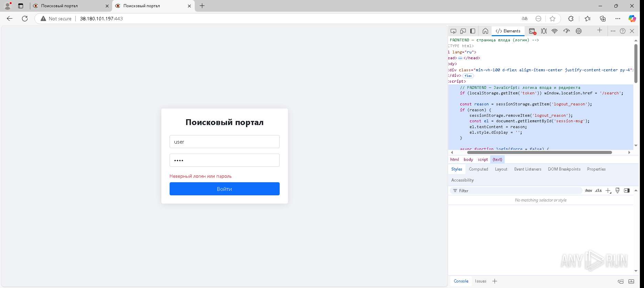Open browser Settings and more menu
The image size is (644, 288).
pos(618,19)
